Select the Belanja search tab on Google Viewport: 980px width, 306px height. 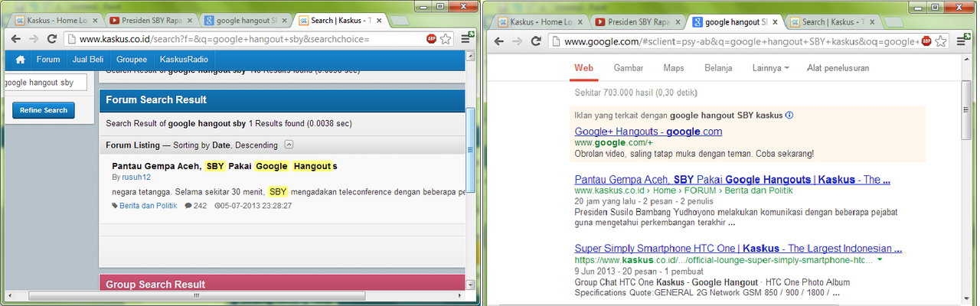[718, 68]
